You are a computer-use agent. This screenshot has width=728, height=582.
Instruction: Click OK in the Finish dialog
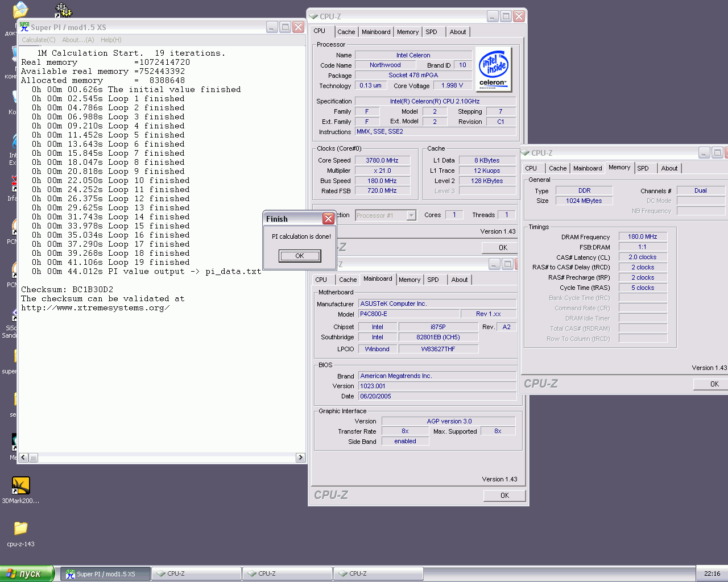[x=300, y=256]
